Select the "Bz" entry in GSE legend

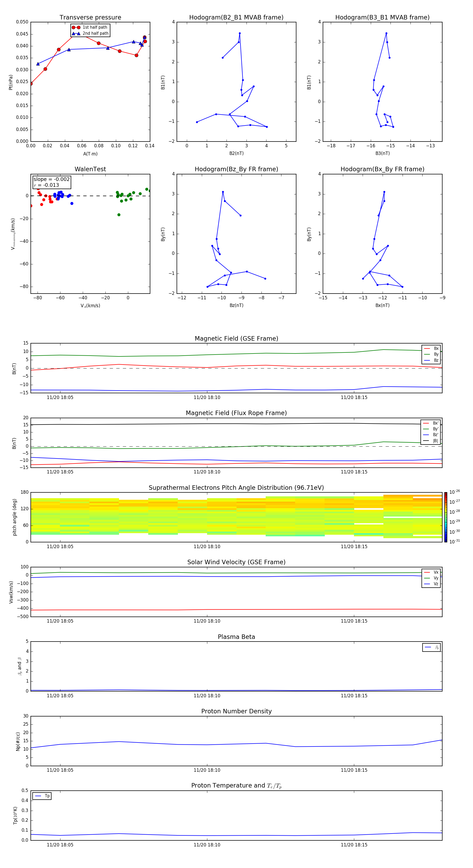coord(431,360)
